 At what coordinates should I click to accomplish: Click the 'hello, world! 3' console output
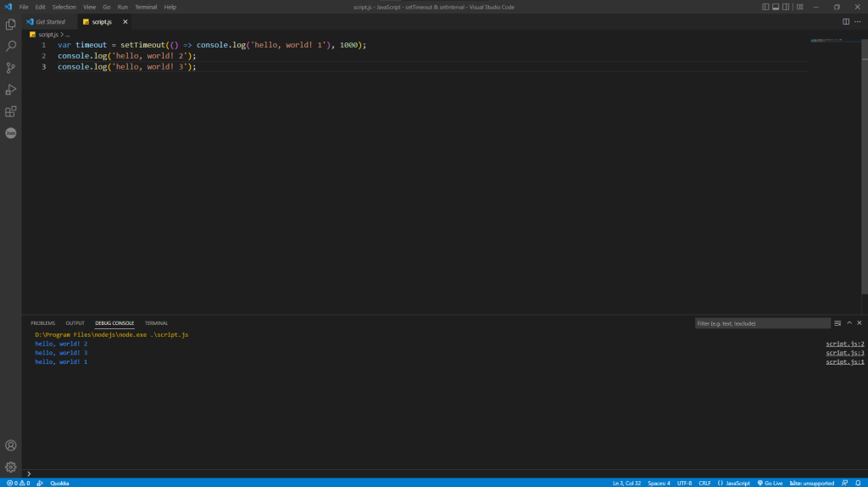pyautogui.click(x=61, y=352)
